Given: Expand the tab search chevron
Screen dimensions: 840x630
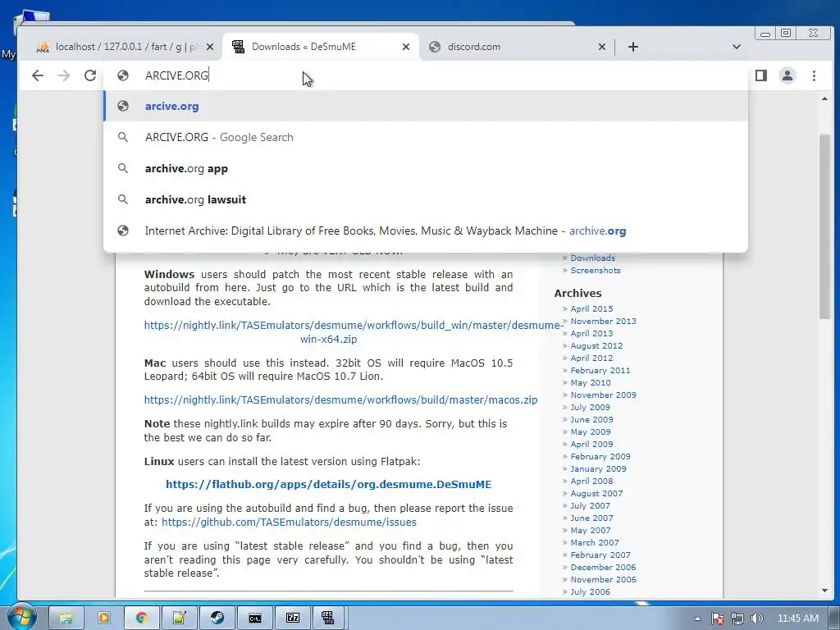Looking at the screenshot, I should (x=736, y=47).
